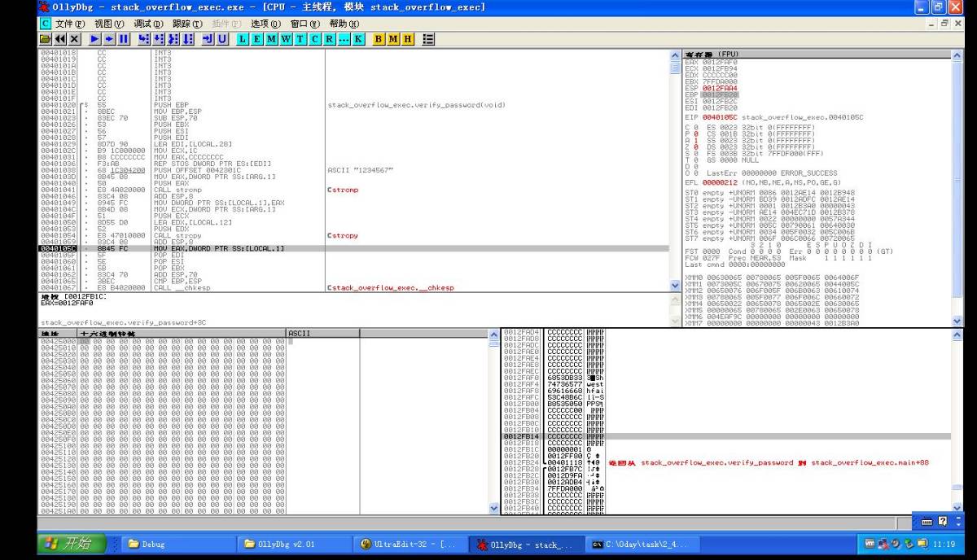The image size is (977, 560).
Task: Click the Trace over toolbar icon
Action: click(x=188, y=39)
